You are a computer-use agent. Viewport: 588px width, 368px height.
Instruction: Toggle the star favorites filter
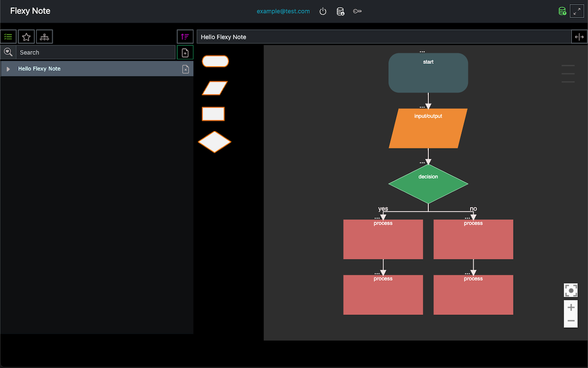coord(27,37)
